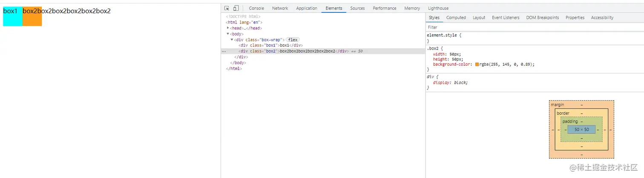Image resolution: width=644 pixels, height=178 pixels.
Task: Select the Event Listeners sub-tab
Action: pyautogui.click(x=506, y=18)
